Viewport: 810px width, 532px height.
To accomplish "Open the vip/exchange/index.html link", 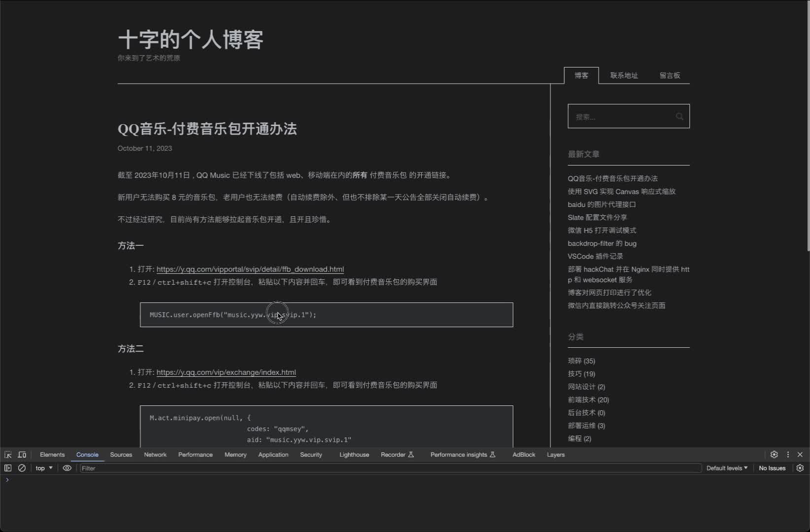I will click(226, 372).
